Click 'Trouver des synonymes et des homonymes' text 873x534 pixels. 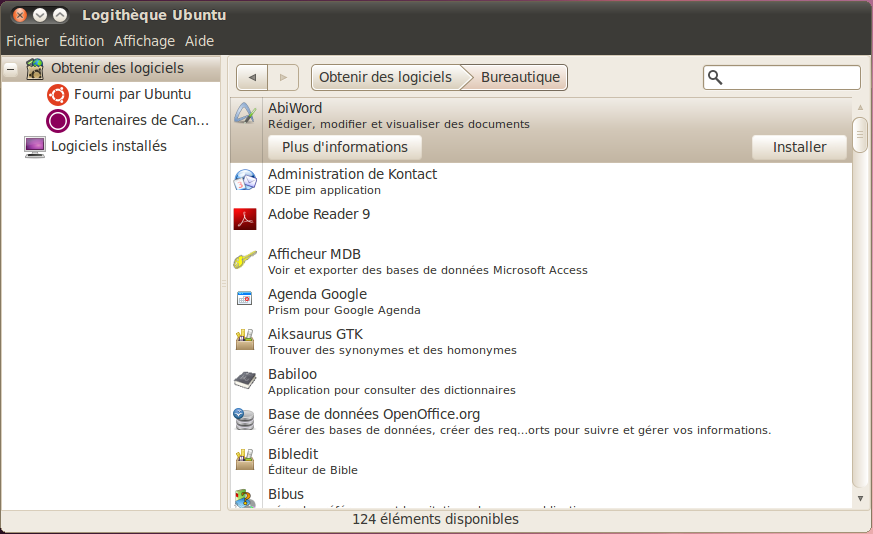tap(392, 351)
